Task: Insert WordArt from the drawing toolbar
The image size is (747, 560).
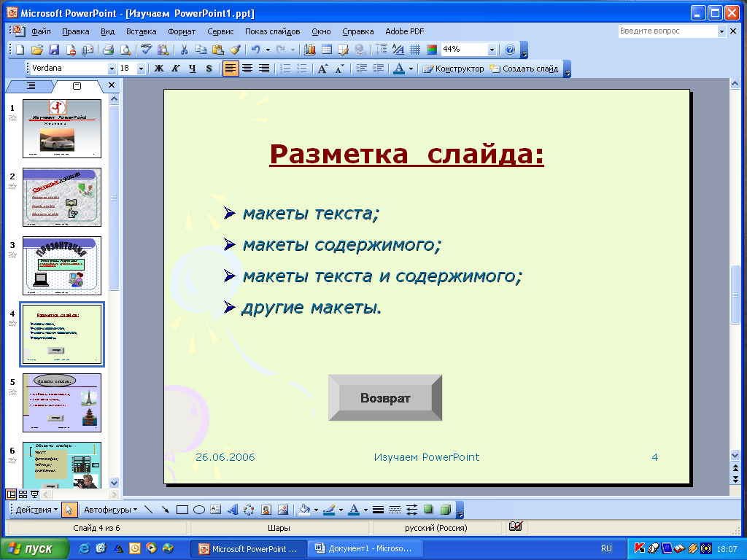Action: pos(233,510)
